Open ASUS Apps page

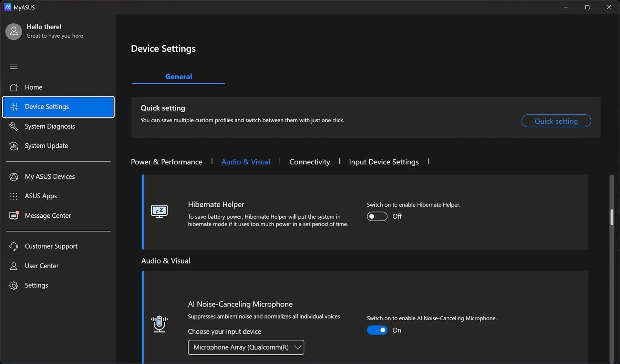pyautogui.click(x=58, y=196)
